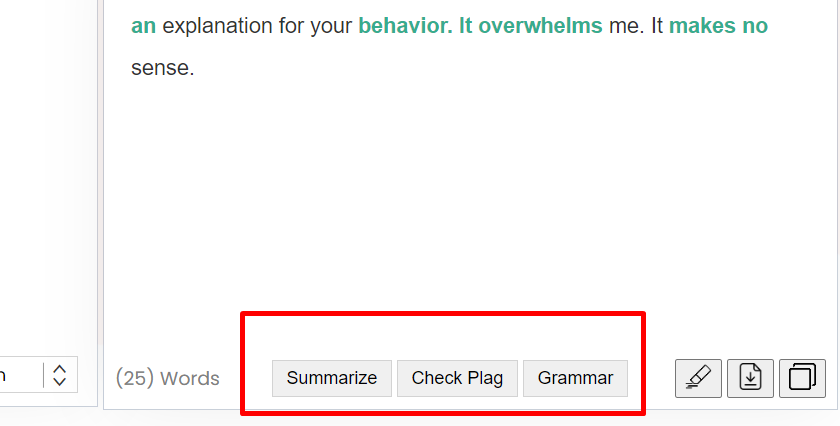Click the highlighter pen icon
840x426 pixels.
[x=698, y=378]
